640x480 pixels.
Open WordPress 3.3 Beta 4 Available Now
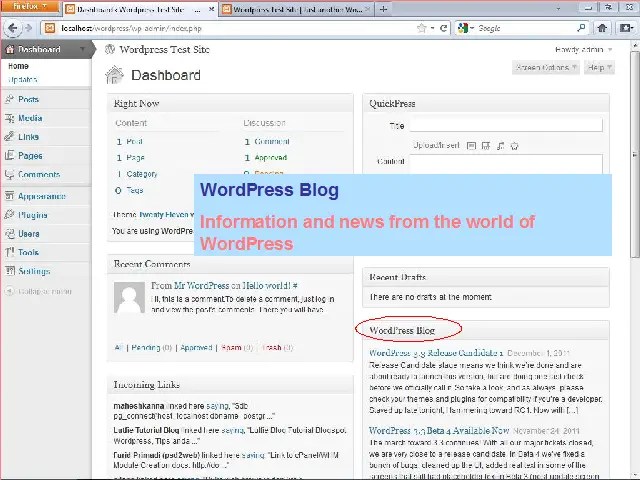pyautogui.click(x=439, y=431)
